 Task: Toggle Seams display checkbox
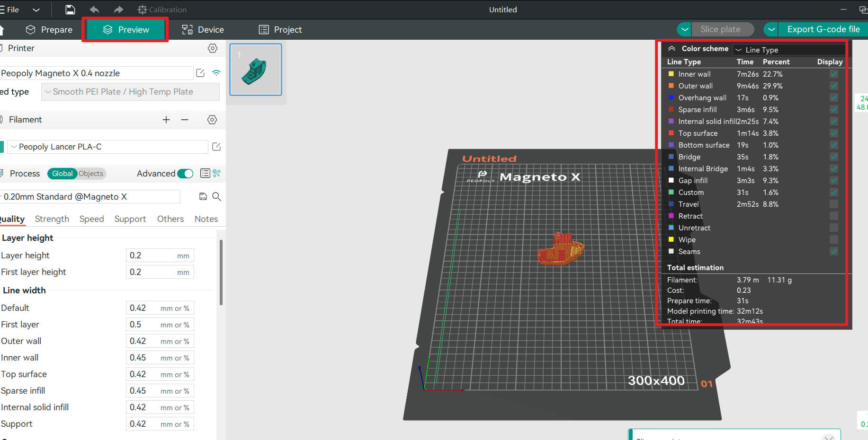pos(834,251)
